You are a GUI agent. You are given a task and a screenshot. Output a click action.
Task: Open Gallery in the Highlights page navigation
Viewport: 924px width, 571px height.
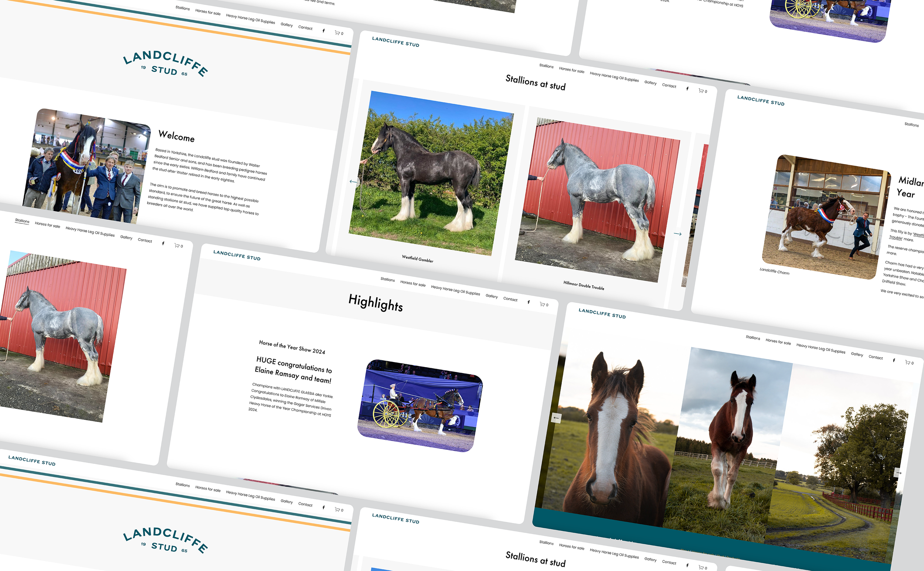coord(491,296)
